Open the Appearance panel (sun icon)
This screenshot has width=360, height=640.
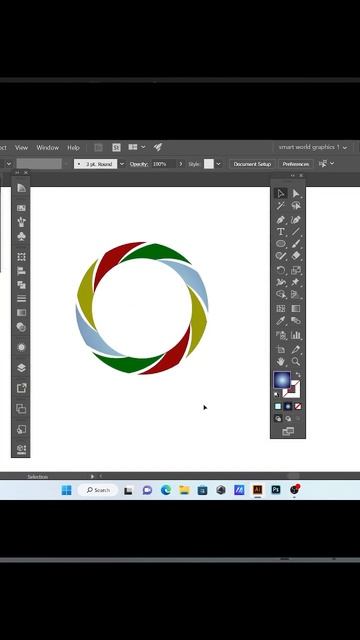point(21,347)
